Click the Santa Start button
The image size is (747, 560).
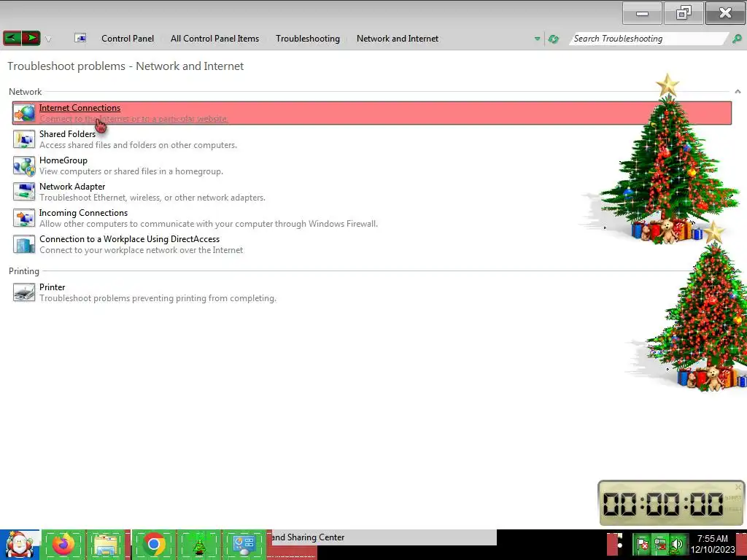point(20,545)
